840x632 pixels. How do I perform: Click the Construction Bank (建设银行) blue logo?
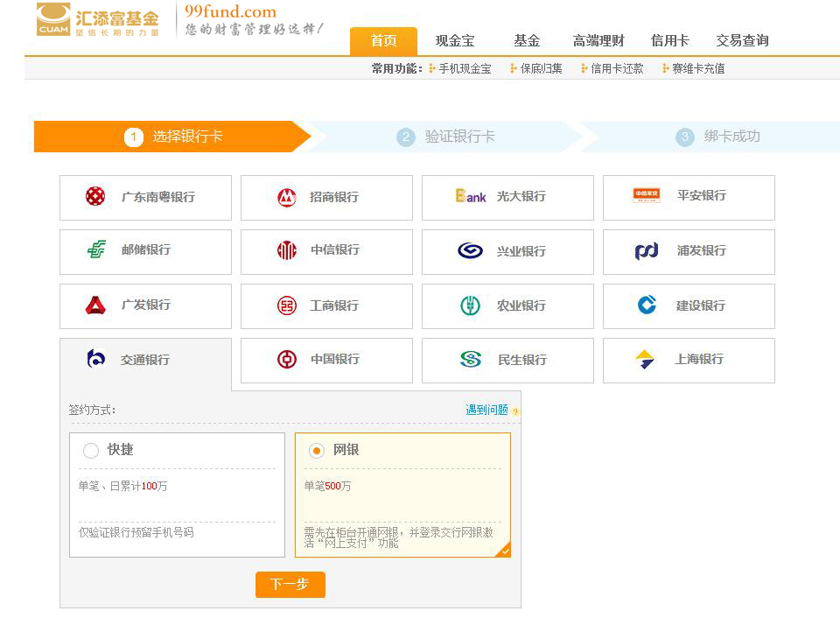pyautogui.click(x=647, y=305)
